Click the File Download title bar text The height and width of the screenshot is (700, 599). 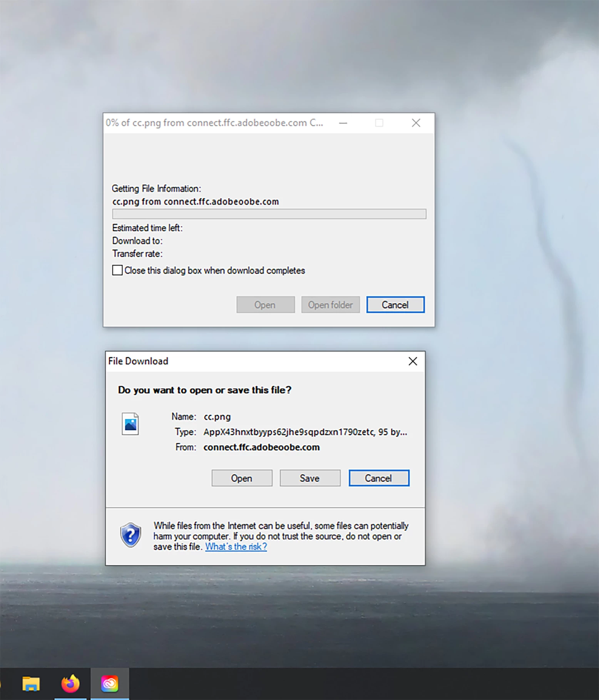[x=138, y=361]
